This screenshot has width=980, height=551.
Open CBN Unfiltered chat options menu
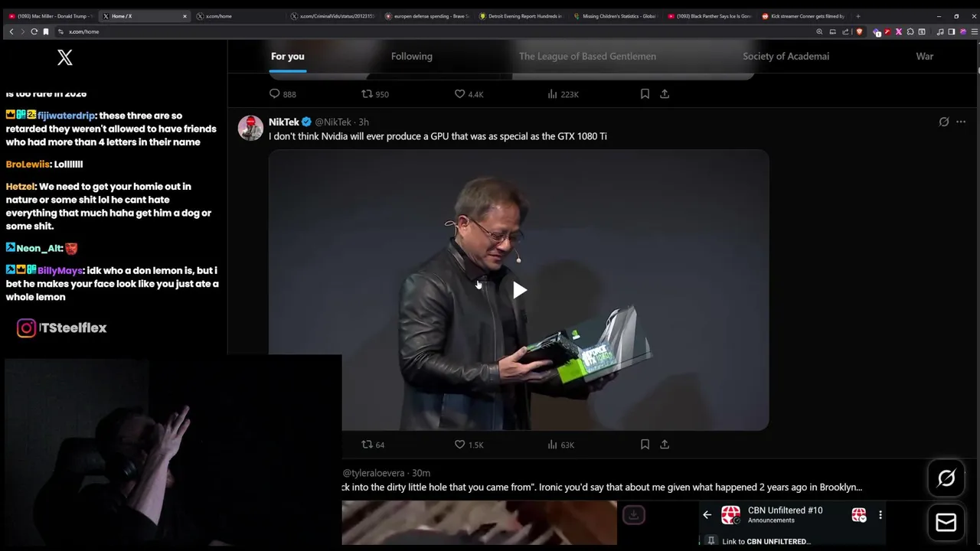[x=880, y=515]
